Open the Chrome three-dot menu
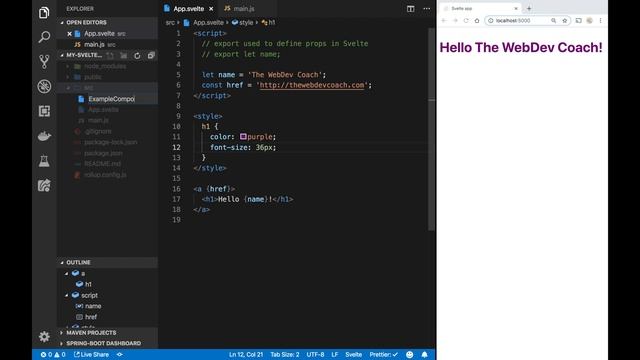Screen dimensions: 640x360 tap(600, 20)
